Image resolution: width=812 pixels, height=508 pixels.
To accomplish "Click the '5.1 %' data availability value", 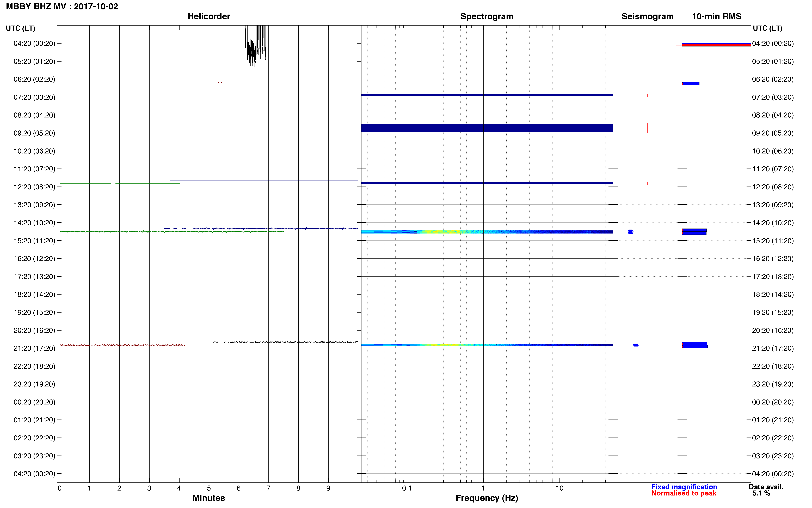I will (761, 493).
